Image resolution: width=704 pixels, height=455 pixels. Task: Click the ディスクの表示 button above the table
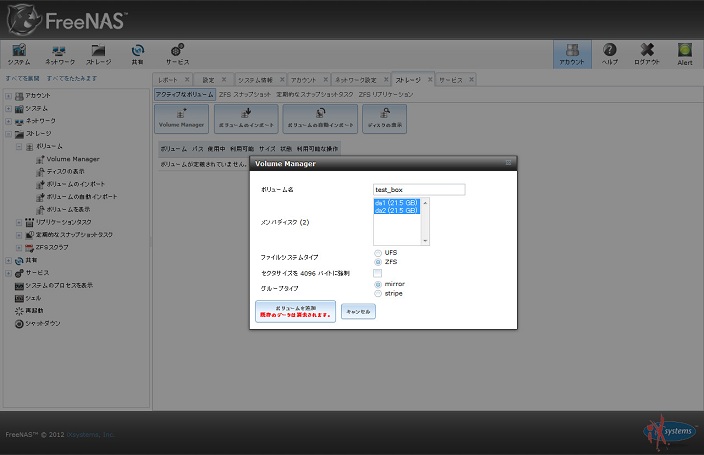385,119
